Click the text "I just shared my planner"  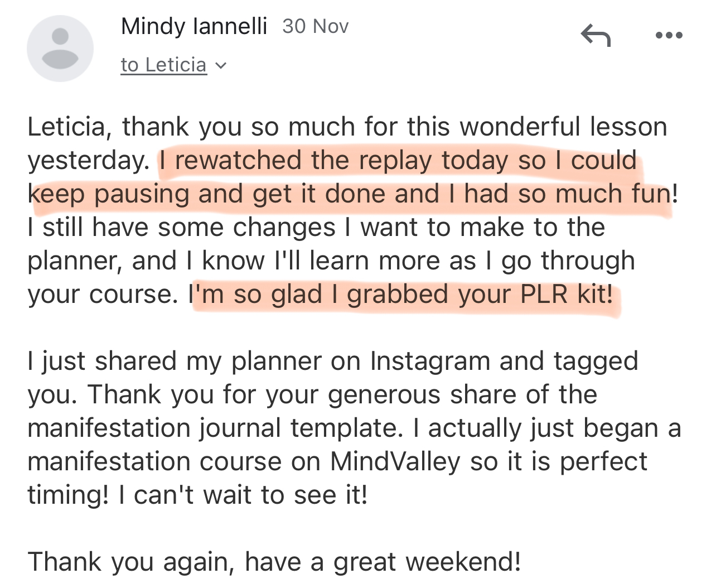point(174,362)
